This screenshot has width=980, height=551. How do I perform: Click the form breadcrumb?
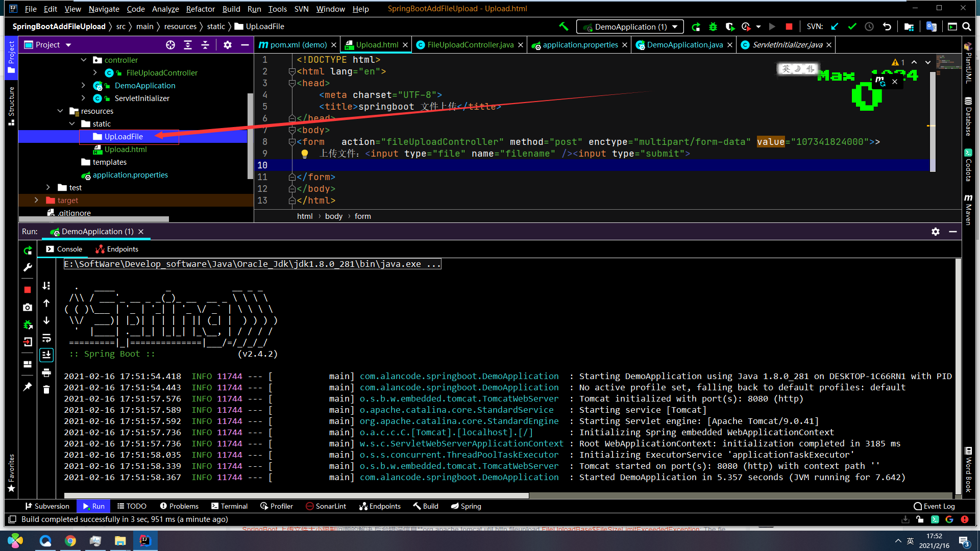tap(363, 216)
